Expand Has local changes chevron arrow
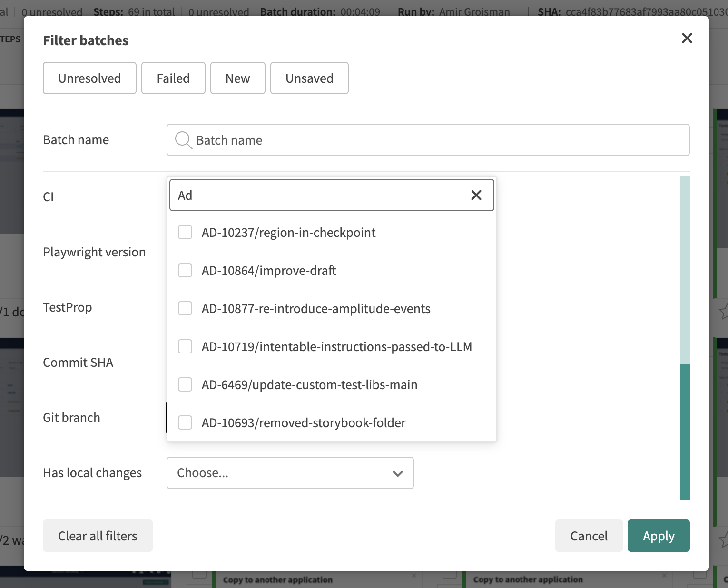 pos(398,473)
